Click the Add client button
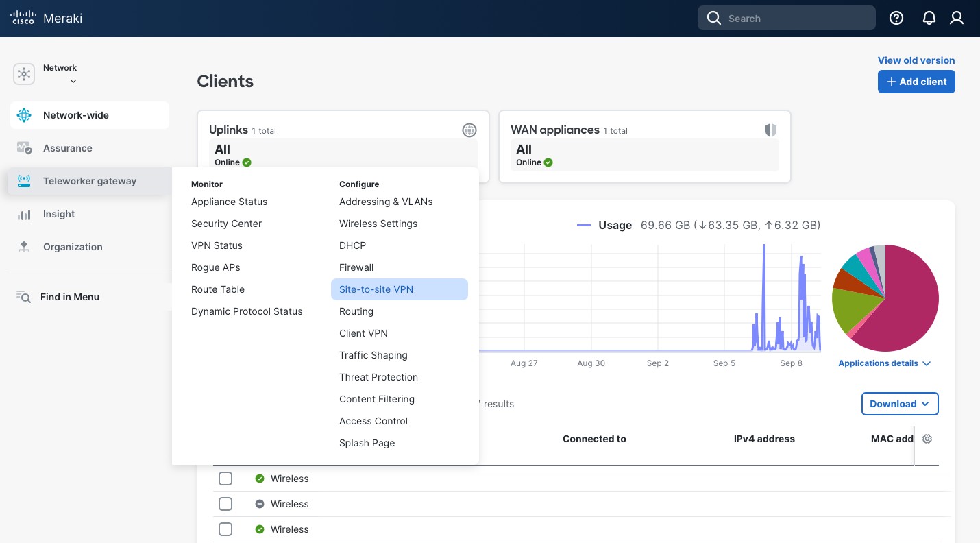This screenshot has width=980, height=543. (x=916, y=82)
